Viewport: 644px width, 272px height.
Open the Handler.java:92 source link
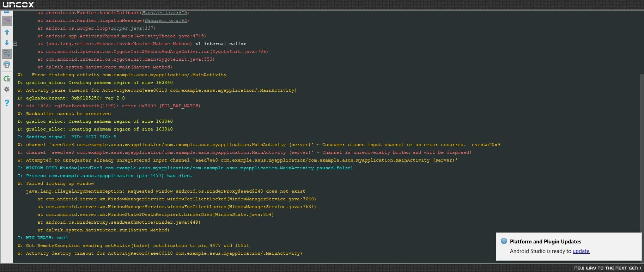click(166, 20)
